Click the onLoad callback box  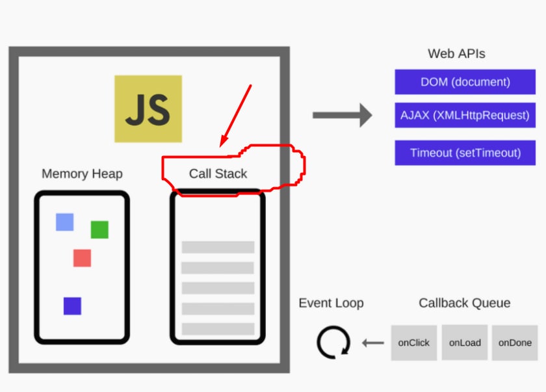(x=465, y=343)
